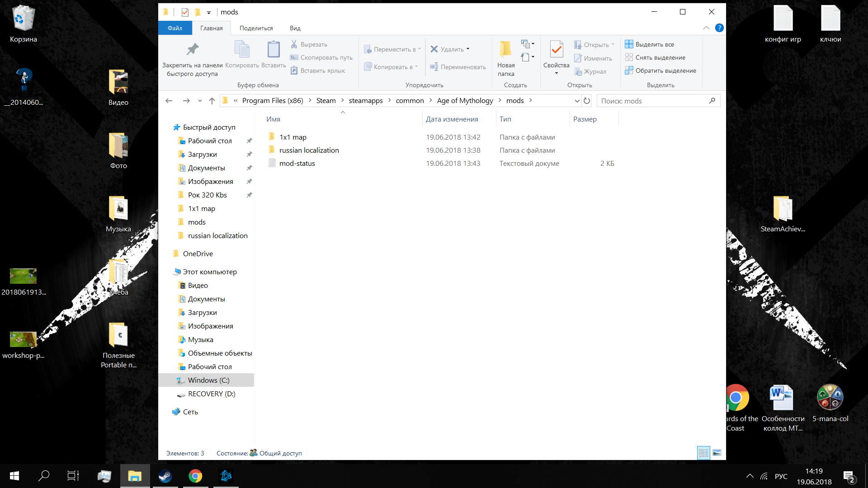Open the Открыть dropdown in ribbon
The height and width of the screenshot is (488, 868).
(x=613, y=45)
